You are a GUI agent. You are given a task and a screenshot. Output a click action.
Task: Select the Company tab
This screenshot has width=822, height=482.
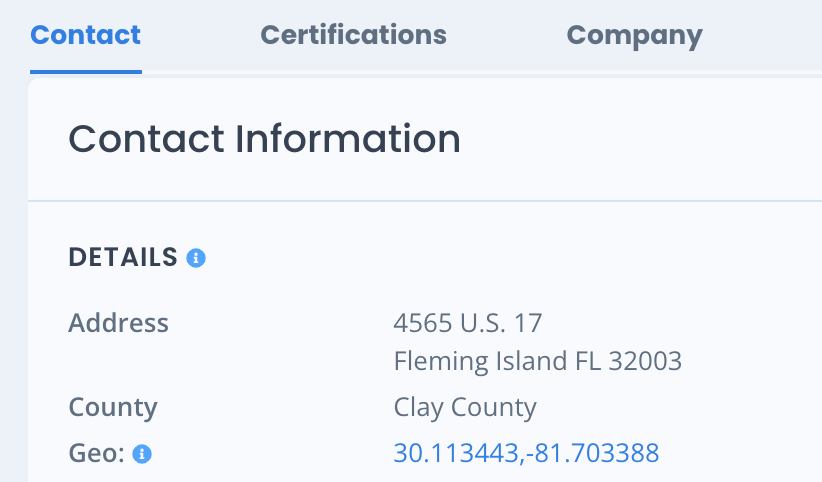(634, 36)
